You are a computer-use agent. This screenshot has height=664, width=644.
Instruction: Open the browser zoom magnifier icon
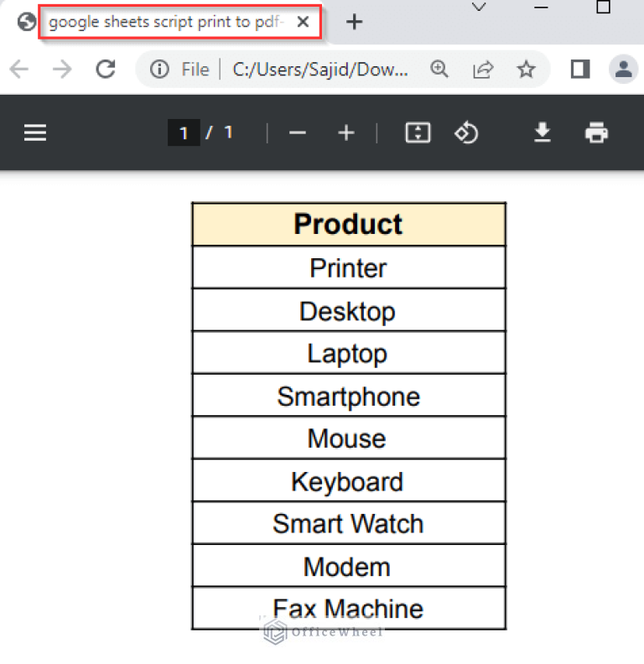[439, 69]
